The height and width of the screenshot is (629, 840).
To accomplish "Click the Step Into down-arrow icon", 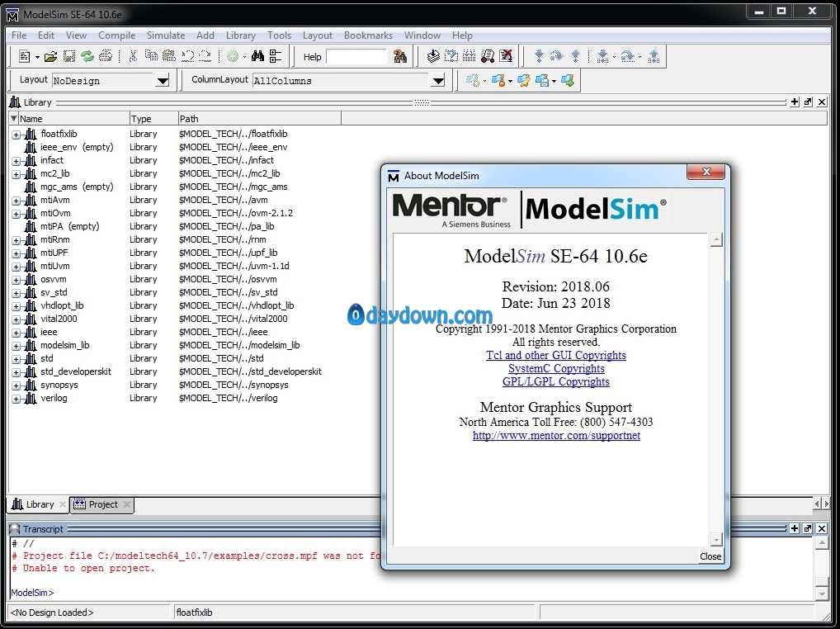I will pyautogui.click(x=539, y=56).
